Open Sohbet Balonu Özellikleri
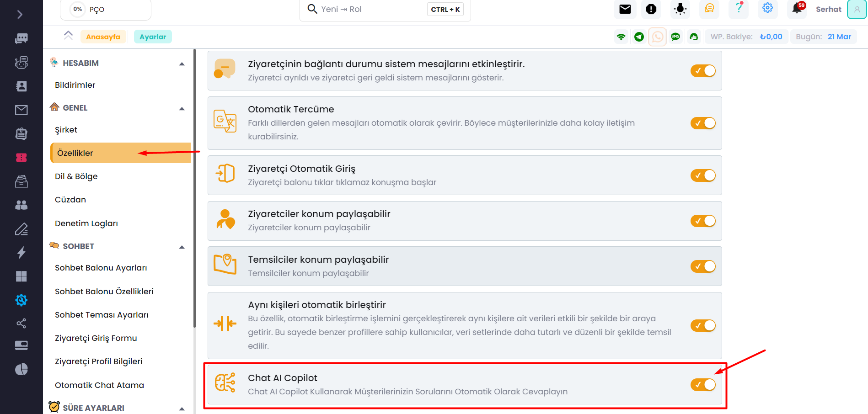This screenshot has height=414, width=868. click(x=104, y=292)
